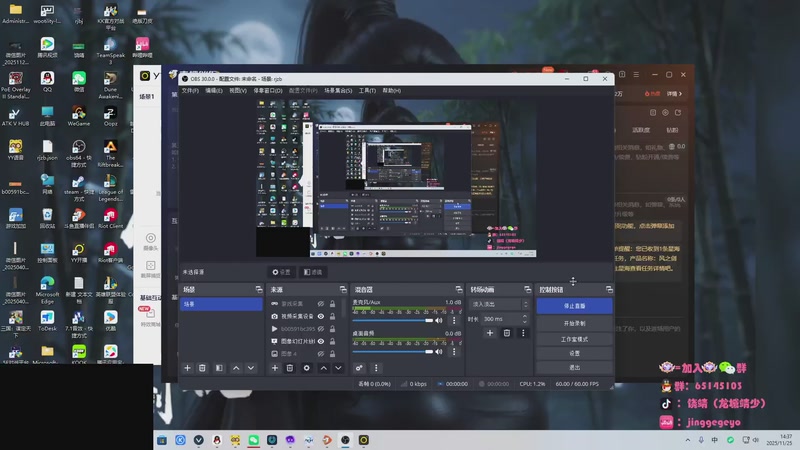Open 桌面音频 channel three-dot options
Image resolution: width=800 pixels, height=450 pixels.
click(454, 352)
